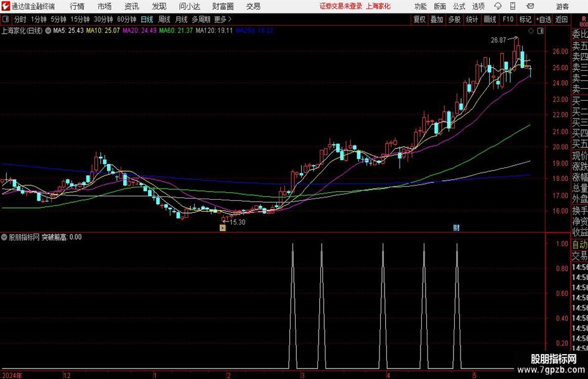The width and height of the screenshot is (588, 379).
Task: Open the 选项 menu
Action: click(x=478, y=6)
